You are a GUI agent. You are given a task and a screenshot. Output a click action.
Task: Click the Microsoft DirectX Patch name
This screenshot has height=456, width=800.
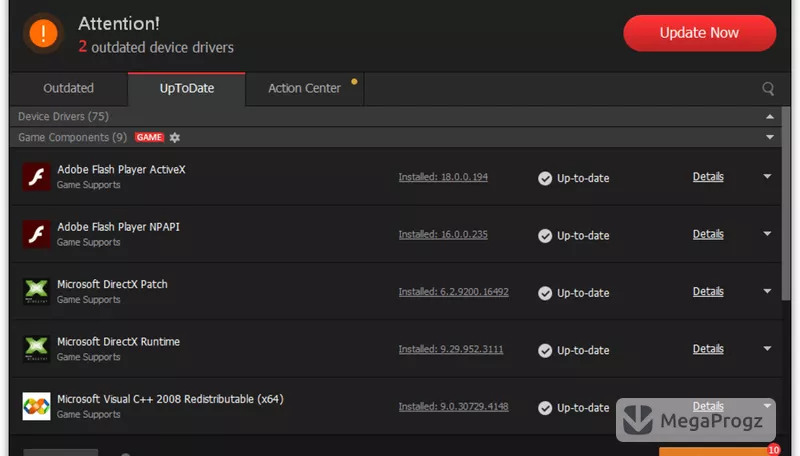[112, 284]
